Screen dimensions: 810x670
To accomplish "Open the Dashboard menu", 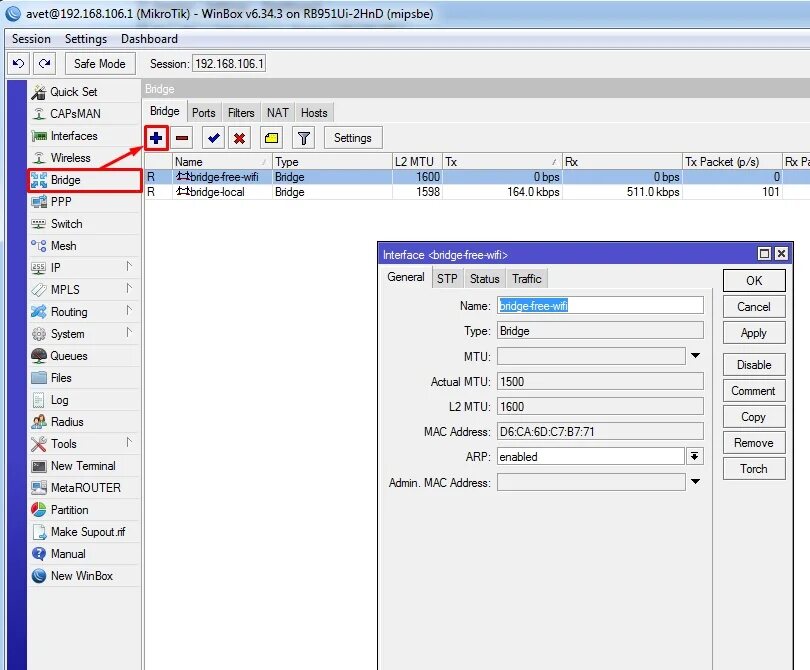I will pos(149,39).
